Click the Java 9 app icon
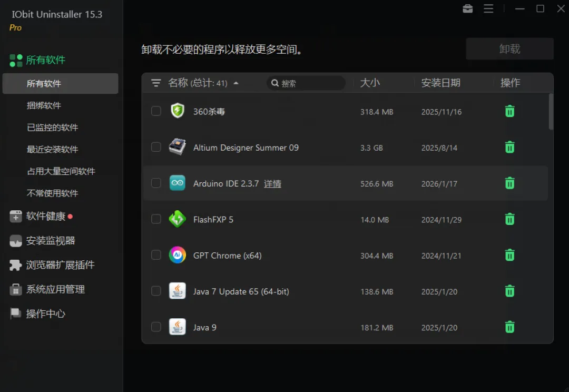Image resolution: width=569 pixels, height=392 pixels. [x=178, y=327]
